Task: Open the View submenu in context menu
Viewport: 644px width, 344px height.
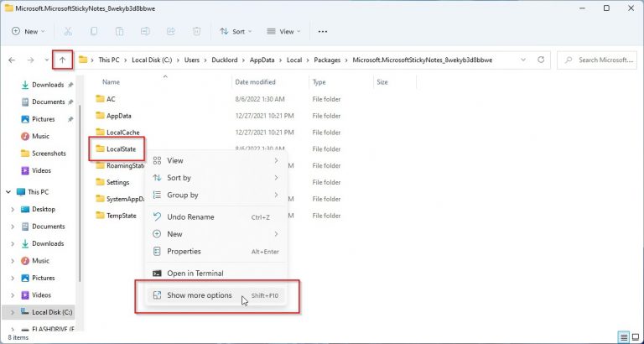Action: [216, 161]
